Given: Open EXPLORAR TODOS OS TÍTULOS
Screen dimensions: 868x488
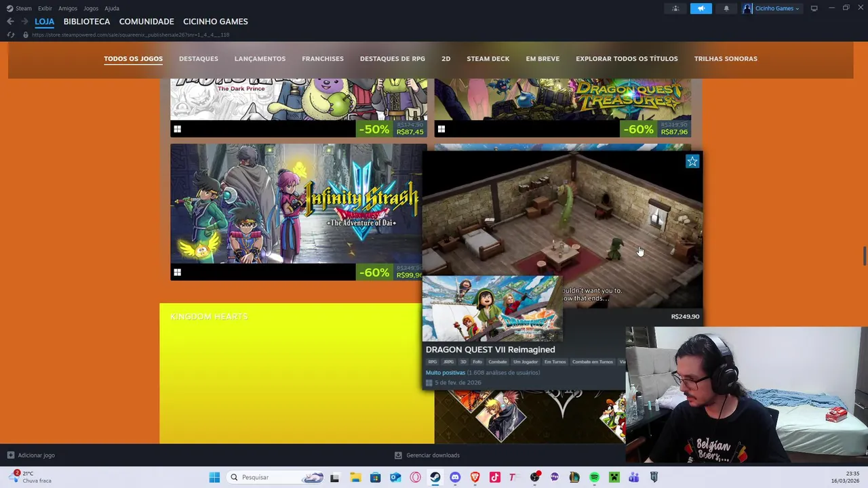Looking at the screenshot, I should pyautogui.click(x=627, y=59).
